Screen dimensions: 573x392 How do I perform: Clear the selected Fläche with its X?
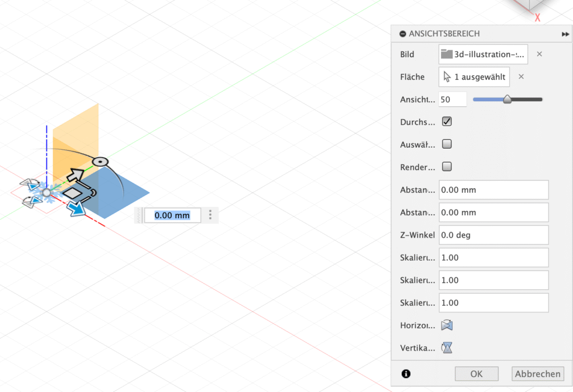coord(521,77)
